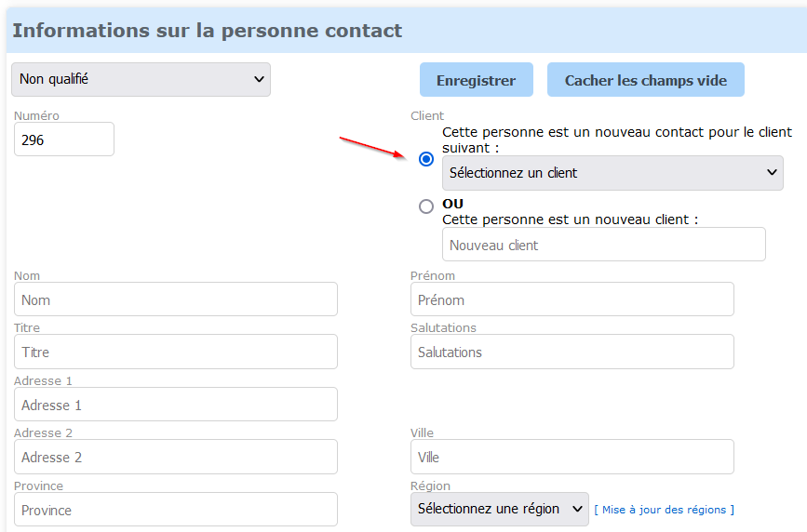
Task: Click into the Prénom input field
Action: (x=572, y=299)
